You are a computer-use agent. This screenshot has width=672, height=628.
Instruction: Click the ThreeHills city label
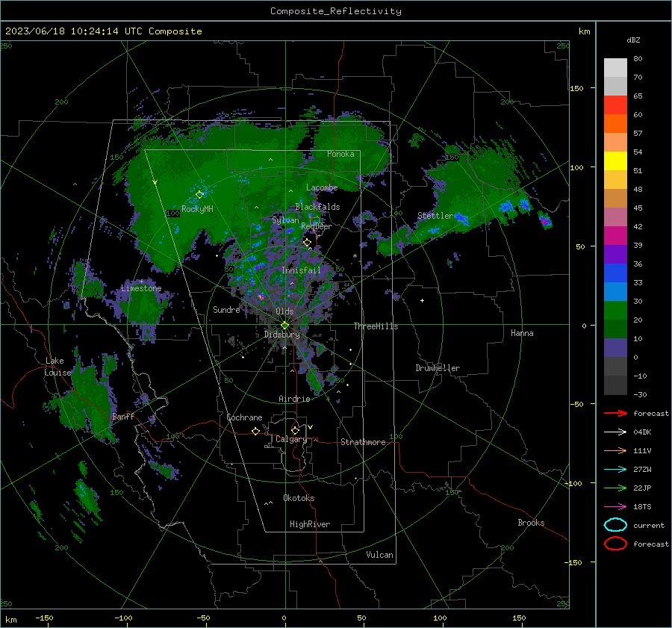(376, 326)
